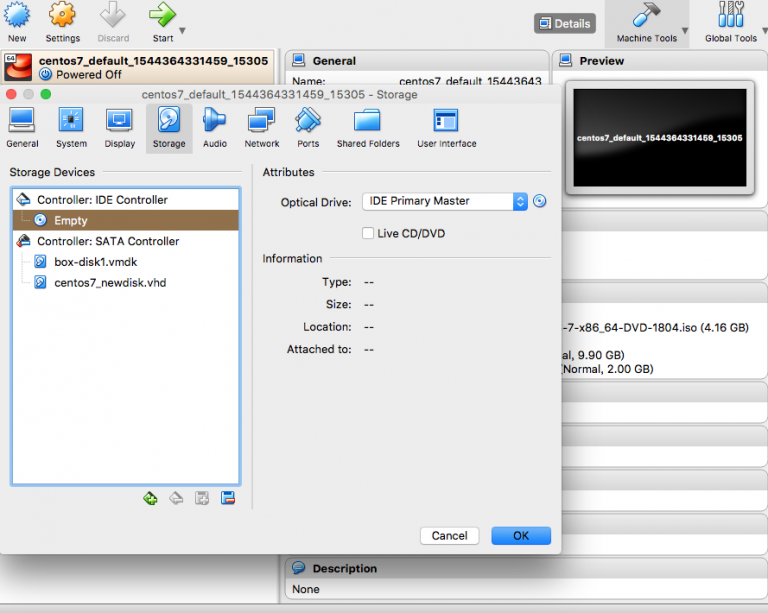Screen dimensions: 768x613
Task: Open the Optical Drive dropdown
Action: tap(444, 201)
